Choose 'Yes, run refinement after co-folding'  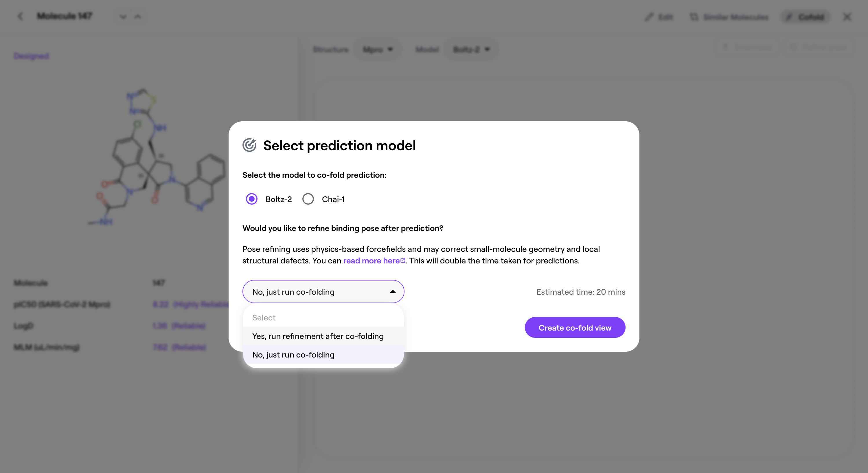pos(318,336)
